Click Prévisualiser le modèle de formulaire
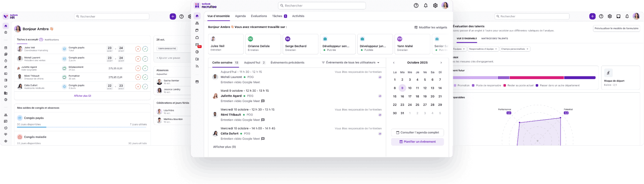 [x=616, y=28]
